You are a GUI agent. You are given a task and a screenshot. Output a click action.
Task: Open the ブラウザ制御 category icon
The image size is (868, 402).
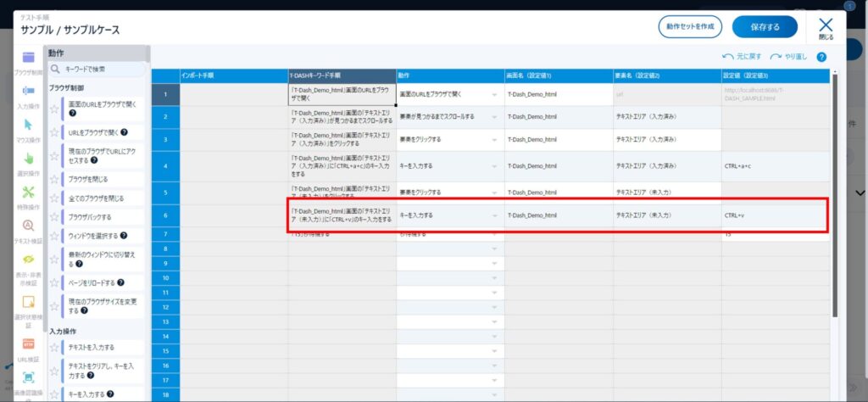pyautogui.click(x=28, y=59)
